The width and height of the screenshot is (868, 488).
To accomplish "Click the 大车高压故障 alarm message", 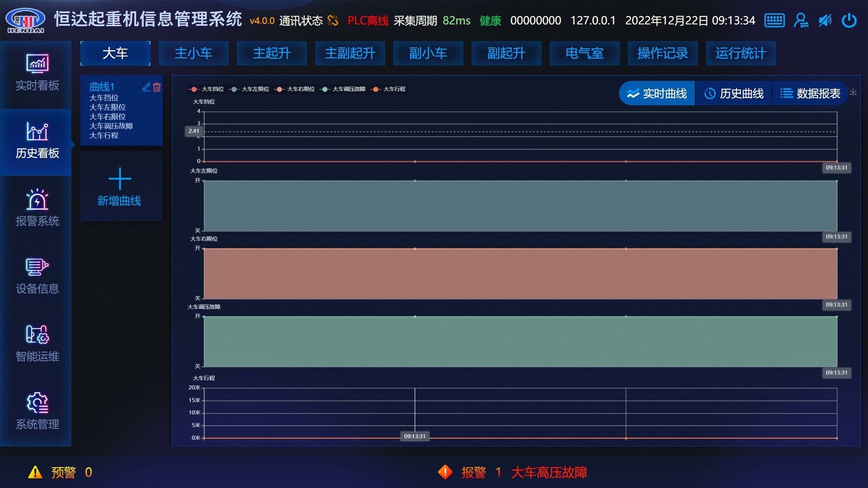I will point(549,472).
